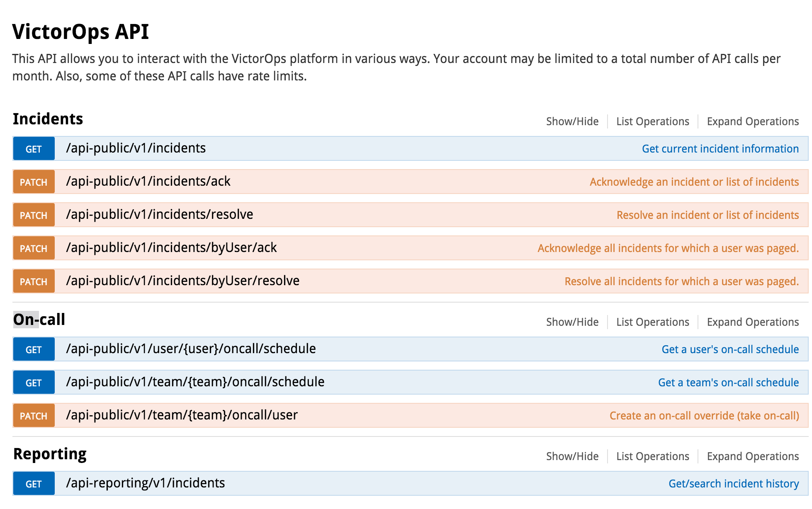Open the /api-public/v1/incidents path

point(136,148)
